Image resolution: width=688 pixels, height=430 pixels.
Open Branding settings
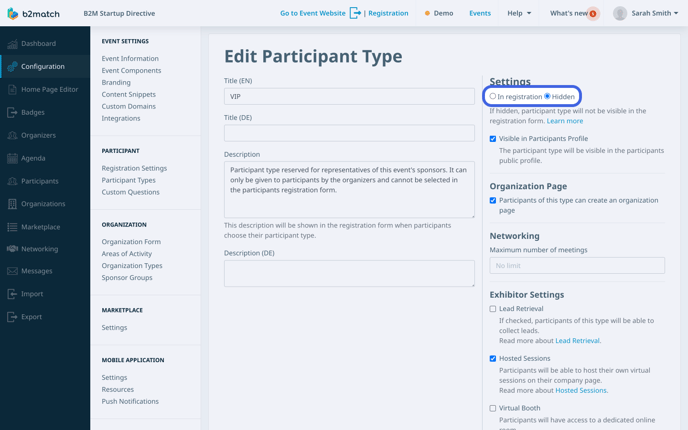tap(116, 82)
